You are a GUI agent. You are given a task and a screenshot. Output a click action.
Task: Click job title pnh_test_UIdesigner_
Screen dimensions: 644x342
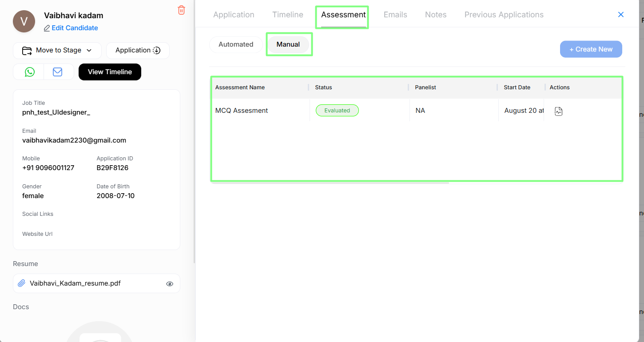click(56, 113)
